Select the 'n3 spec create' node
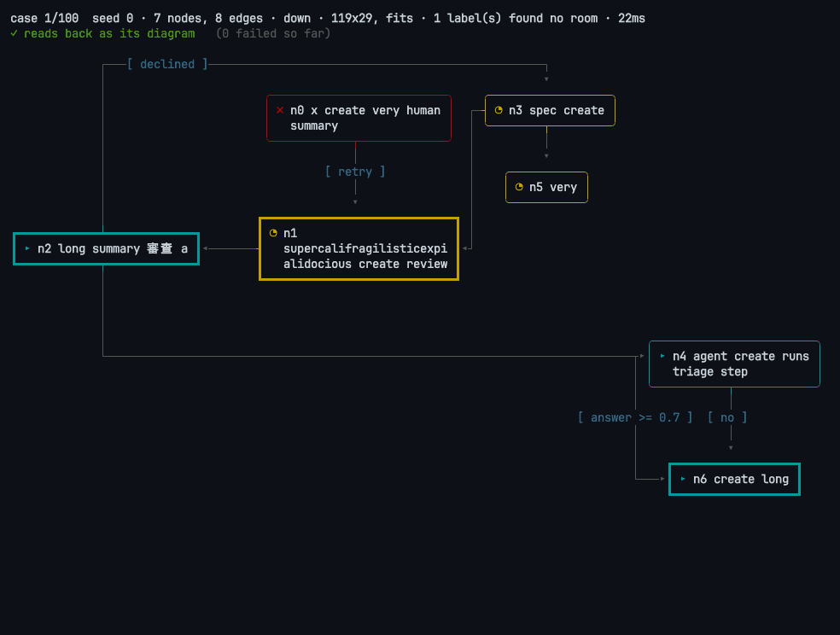This screenshot has width=840, height=635. click(550, 110)
